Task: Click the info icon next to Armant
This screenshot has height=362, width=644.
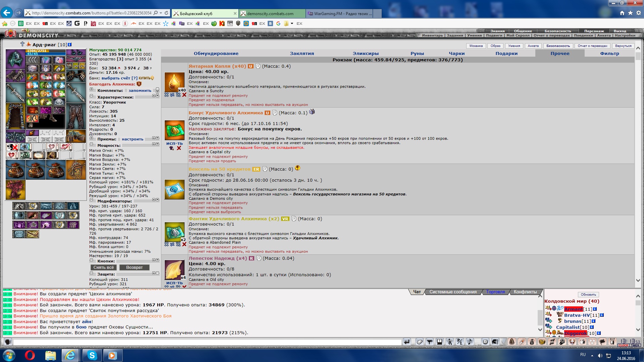Action: pyautogui.click(x=595, y=309)
